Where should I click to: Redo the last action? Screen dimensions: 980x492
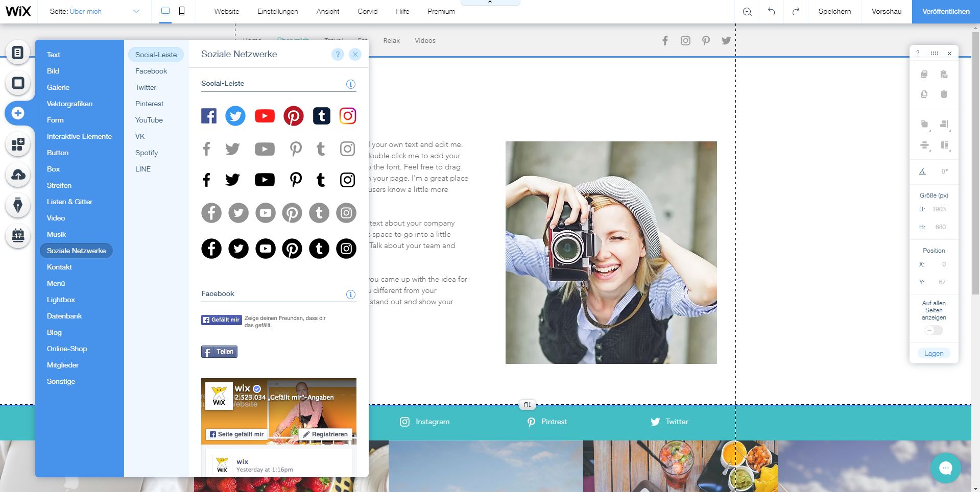pos(796,11)
